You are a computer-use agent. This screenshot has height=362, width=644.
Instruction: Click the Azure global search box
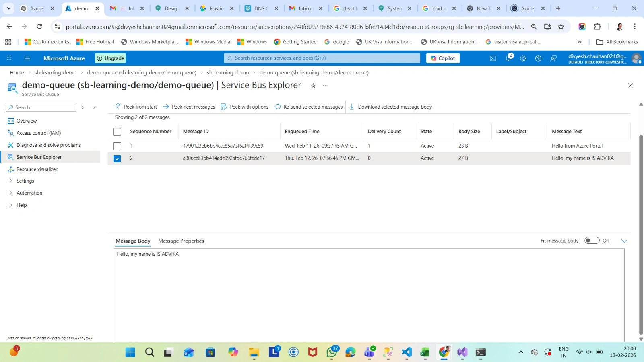[x=322, y=58]
